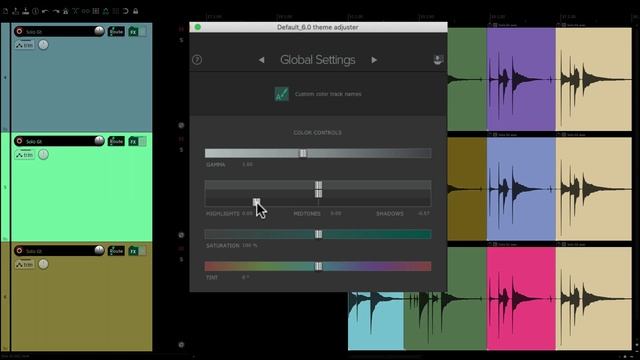Screen dimensions: 640x360
Task: Click the trim envelope button on green track
Action: click(24, 155)
